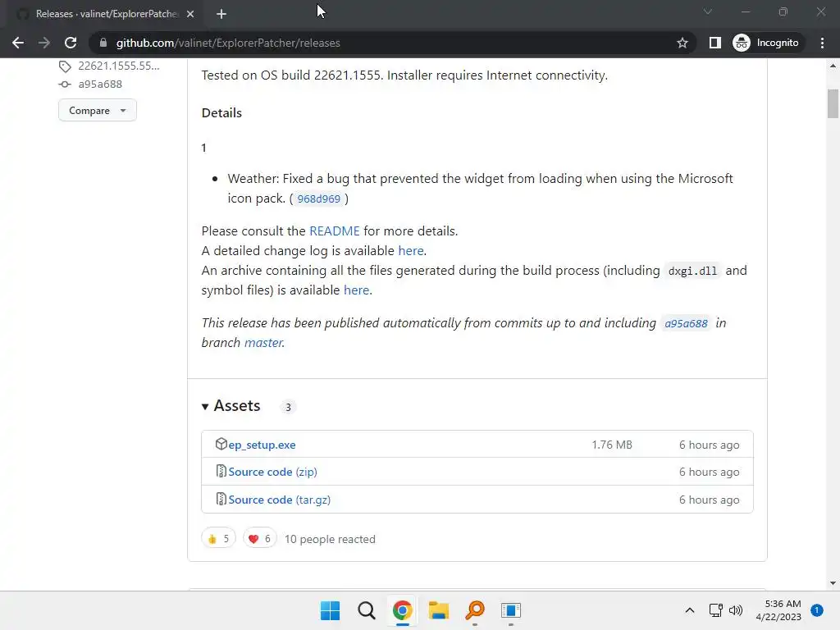Download Source code (tar.gz)
The height and width of the screenshot is (630, 840).
(279, 500)
